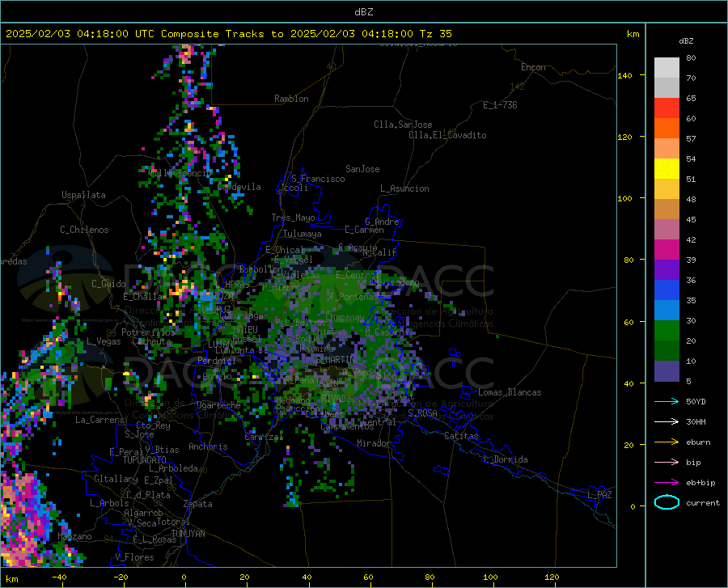Click the C_Chilenos place label
Viewport: 728px width, 588px height.
coord(84,230)
